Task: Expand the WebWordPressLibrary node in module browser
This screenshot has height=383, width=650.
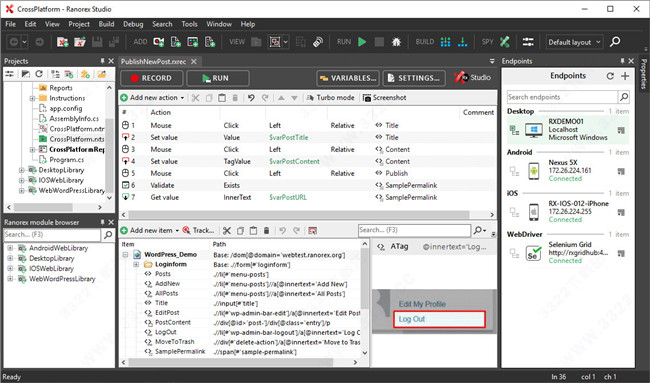Action: point(10,279)
